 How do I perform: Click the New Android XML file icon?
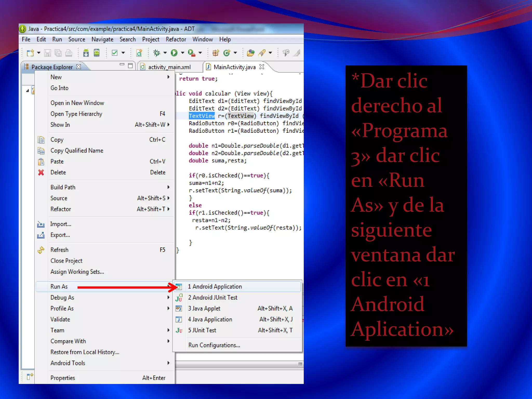coord(139,53)
